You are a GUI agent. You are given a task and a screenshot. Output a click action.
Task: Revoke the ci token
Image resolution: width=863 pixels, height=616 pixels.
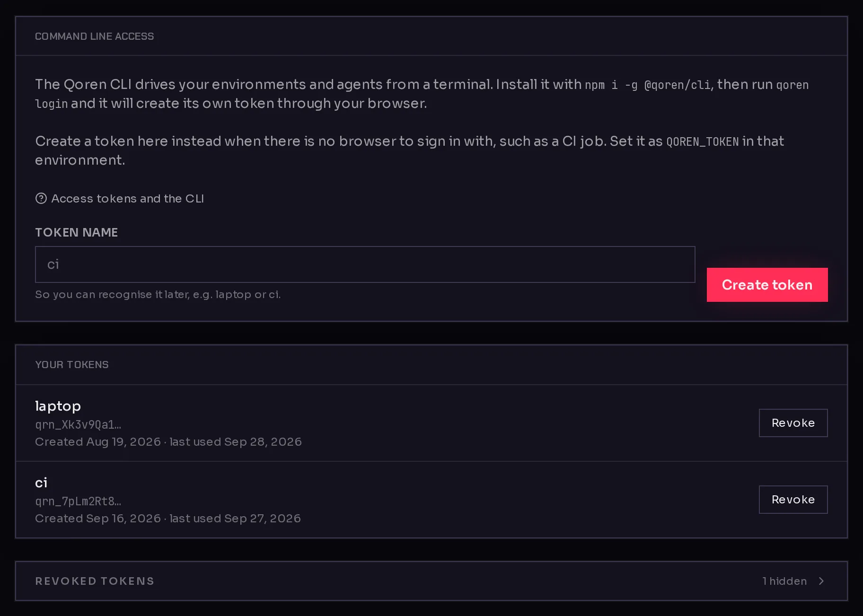[793, 500]
